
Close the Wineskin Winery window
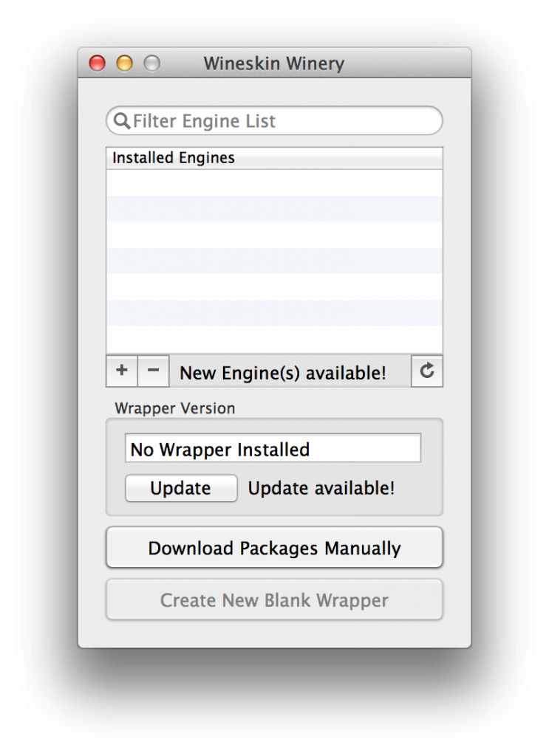point(98,63)
